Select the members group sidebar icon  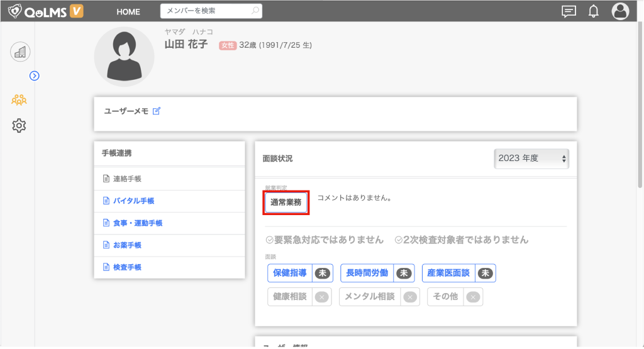pos(19,99)
